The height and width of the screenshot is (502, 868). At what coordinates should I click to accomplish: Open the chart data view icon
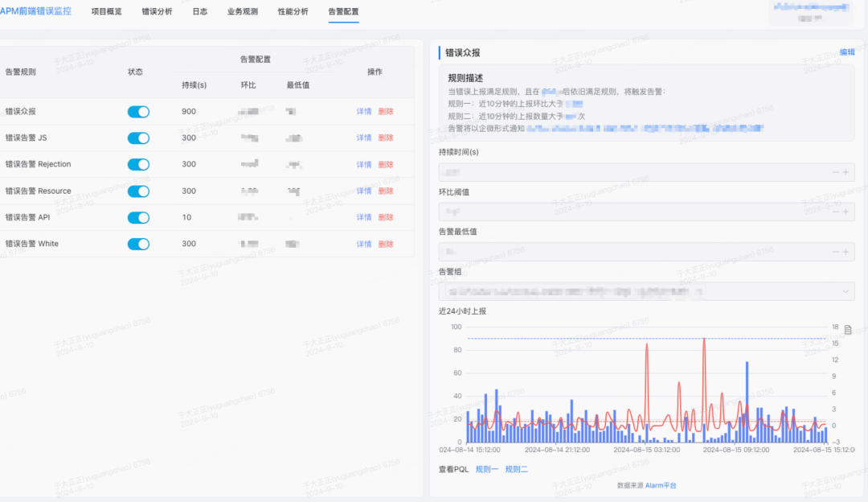(848, 330)
